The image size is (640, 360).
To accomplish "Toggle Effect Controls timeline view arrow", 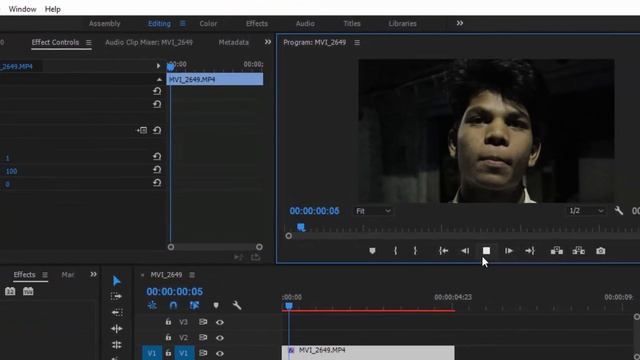I will click(x=158, y=66).
